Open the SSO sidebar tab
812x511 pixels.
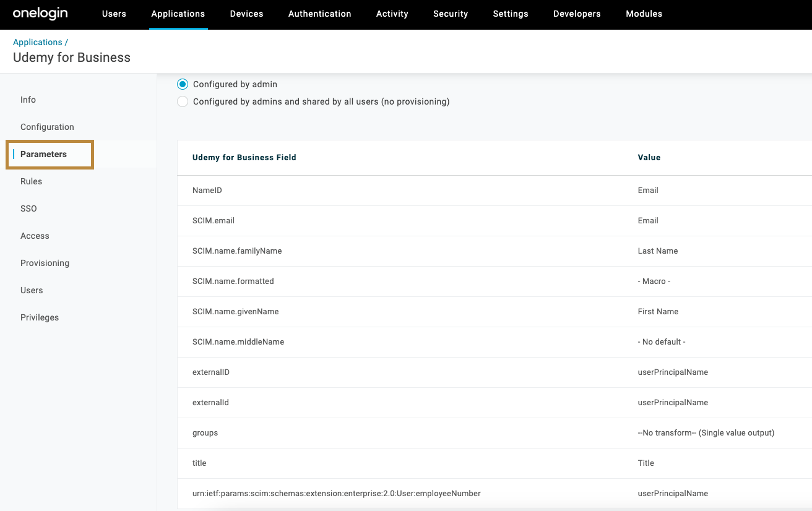click(x=28, y=208)
